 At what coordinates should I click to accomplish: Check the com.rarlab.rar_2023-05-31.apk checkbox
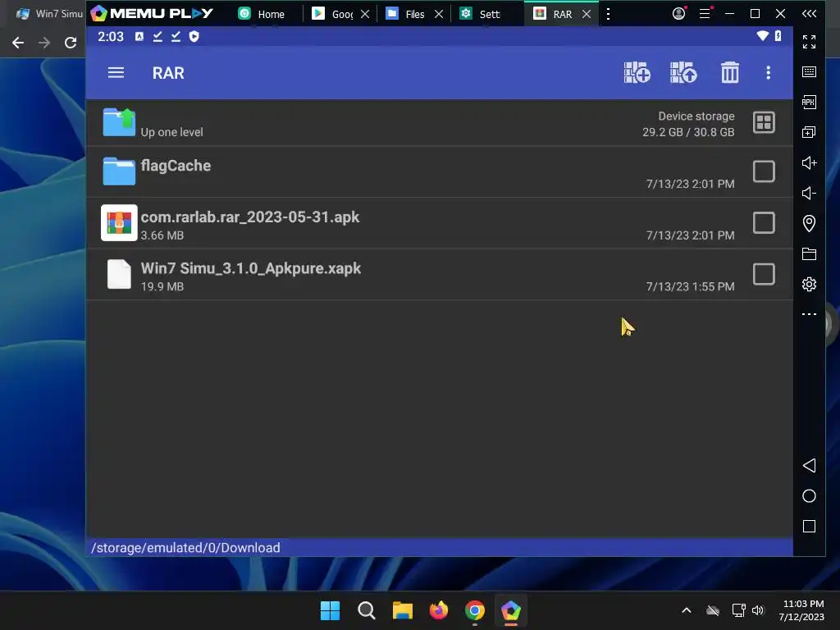(x=764, y=223)
